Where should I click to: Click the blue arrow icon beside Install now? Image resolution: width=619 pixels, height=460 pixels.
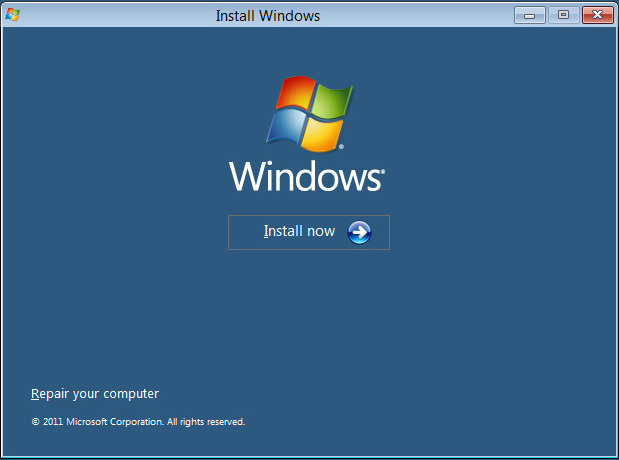(x=359, y=232)
